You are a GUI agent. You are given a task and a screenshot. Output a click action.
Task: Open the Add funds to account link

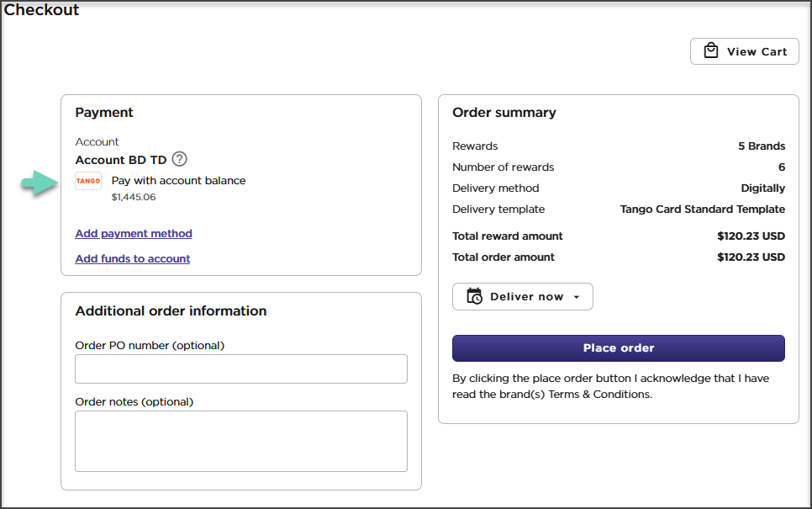click(x=133, y=259)
